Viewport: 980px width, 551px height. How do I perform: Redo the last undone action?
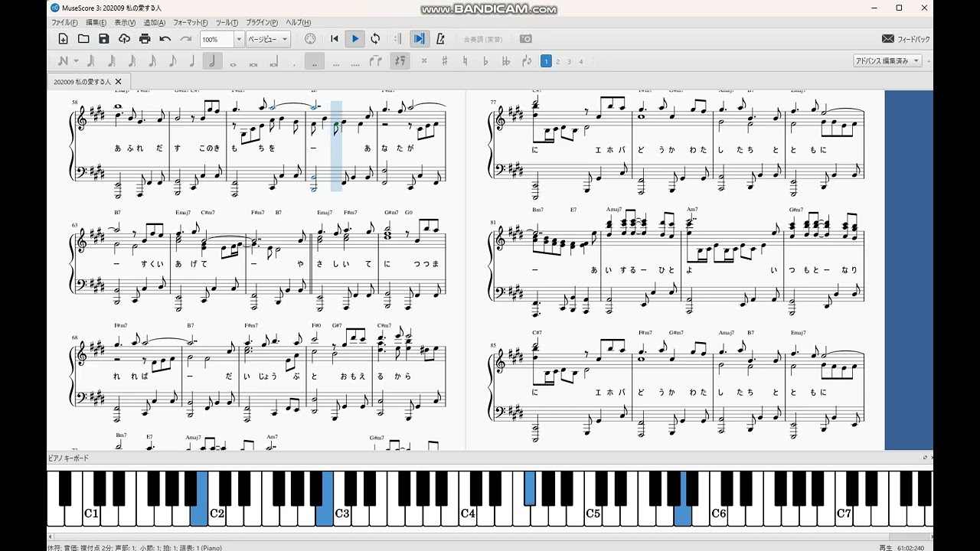point(186,39)
